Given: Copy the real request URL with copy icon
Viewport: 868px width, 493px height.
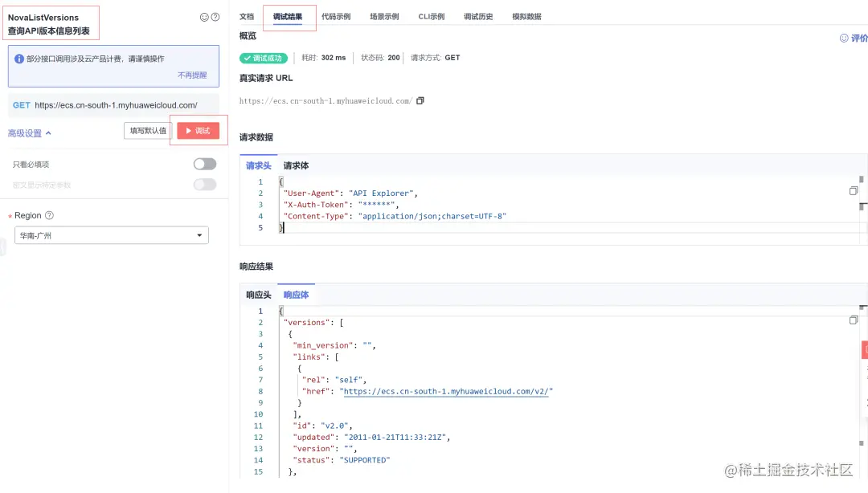Looking at the screenshot, I should coord(420,100).
